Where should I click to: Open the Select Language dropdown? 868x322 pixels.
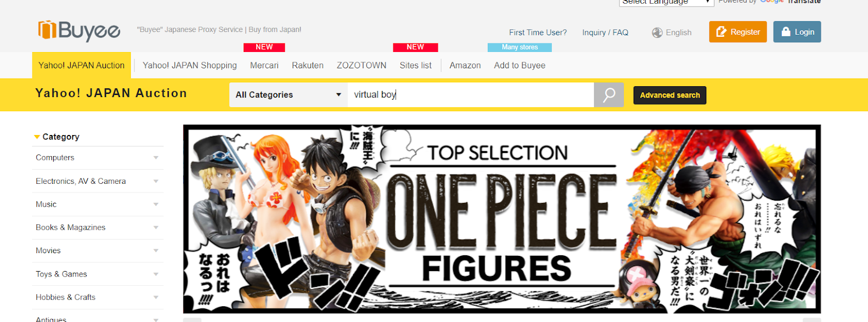coord(666,2)
